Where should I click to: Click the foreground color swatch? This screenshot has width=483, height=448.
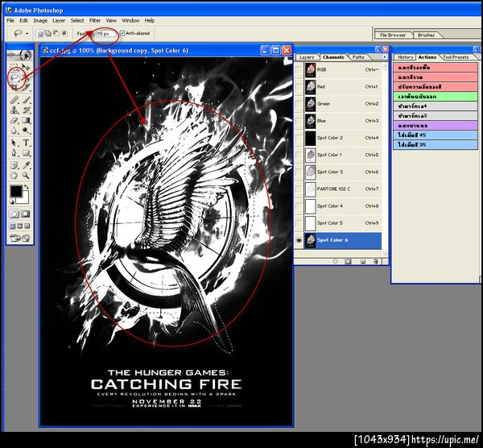click(x=15, y=191)
